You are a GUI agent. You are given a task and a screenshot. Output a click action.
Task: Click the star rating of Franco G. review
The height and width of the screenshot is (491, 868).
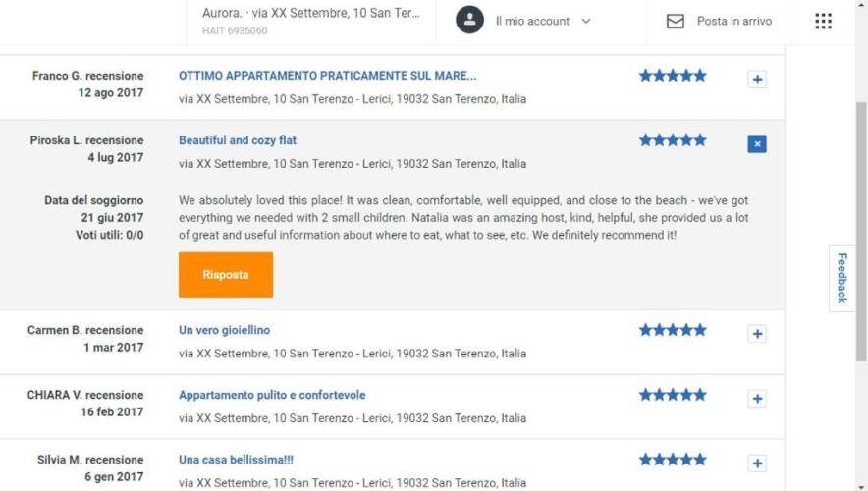673,76
